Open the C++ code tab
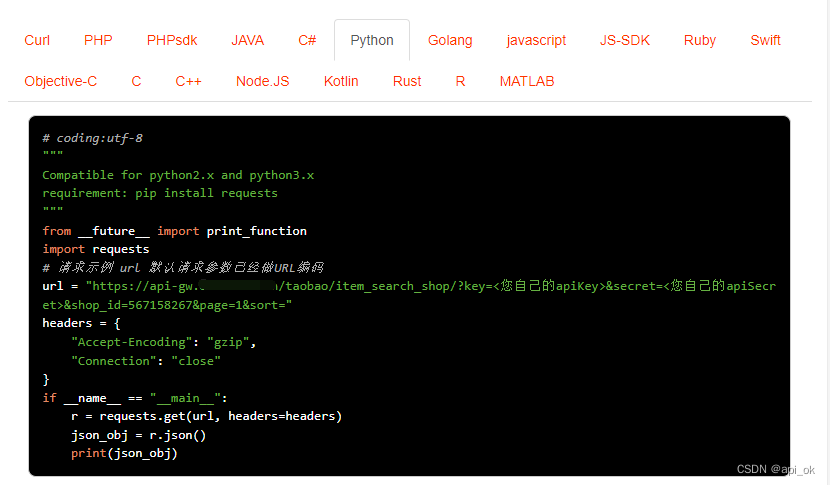 (188, 81)
